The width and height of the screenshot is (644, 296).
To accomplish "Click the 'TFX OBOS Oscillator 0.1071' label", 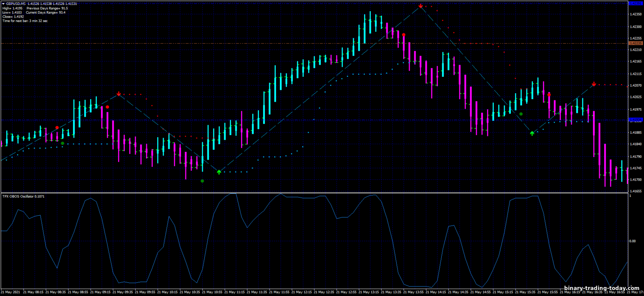I will pyautogui.click(x=23, y=196).
